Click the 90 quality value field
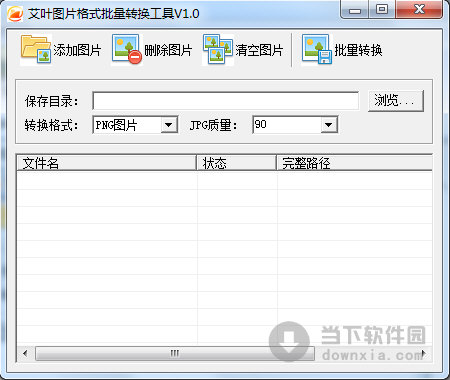Image resolution: width=450 pixels, height=380 pixels. coord(287,125)
